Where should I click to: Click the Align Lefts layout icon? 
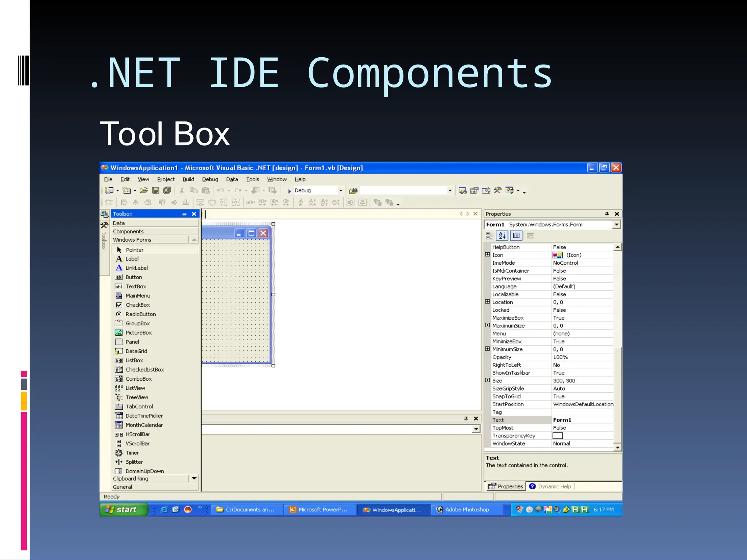point(124,202)
